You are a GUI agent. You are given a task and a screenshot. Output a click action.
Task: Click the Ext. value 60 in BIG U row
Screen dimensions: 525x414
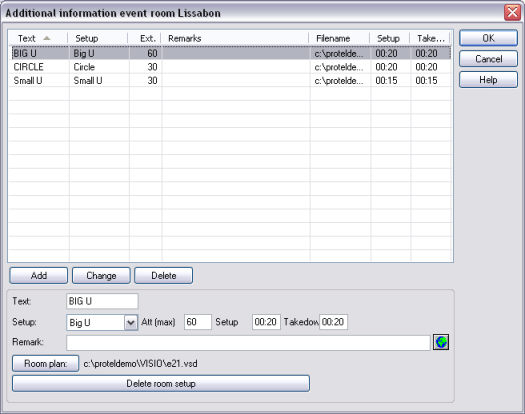[152, 53]
